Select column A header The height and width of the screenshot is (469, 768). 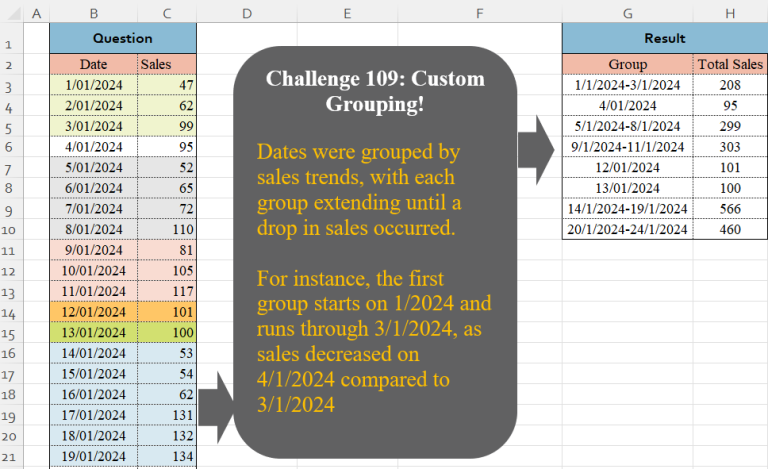click(x=37, y=13)
